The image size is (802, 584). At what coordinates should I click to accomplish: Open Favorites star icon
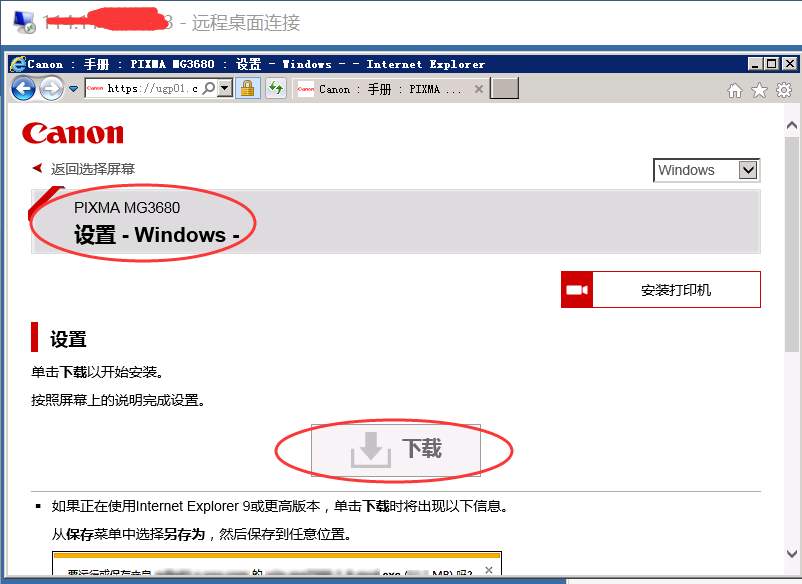760,91
